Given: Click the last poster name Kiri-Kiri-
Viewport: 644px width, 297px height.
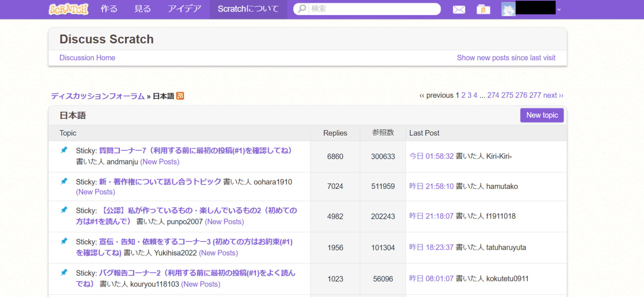Looking at the screenshot, I should (x=499, y=156).
